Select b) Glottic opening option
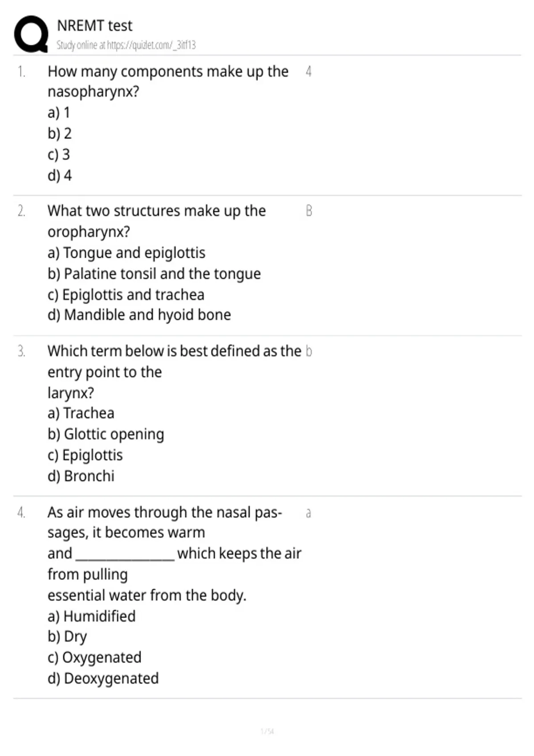This screenshot has height=756, width=534. pyautogui.click(x=106, y=434)
